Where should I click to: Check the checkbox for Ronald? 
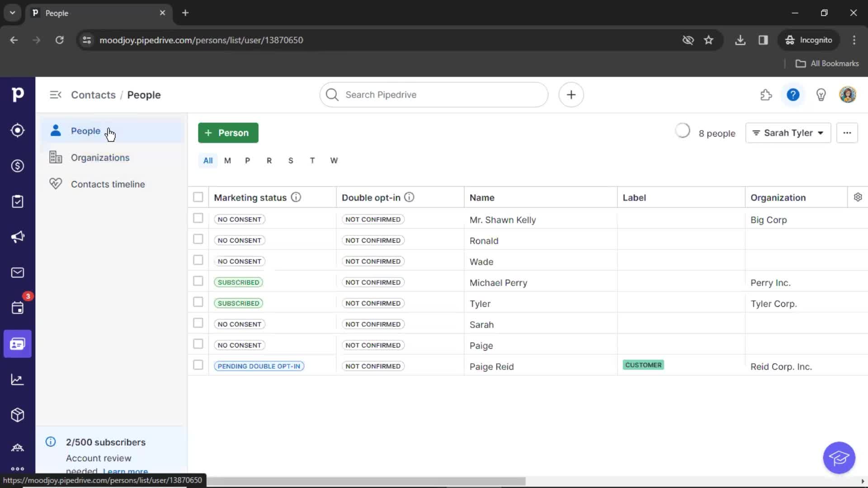[x=198, y=239]
